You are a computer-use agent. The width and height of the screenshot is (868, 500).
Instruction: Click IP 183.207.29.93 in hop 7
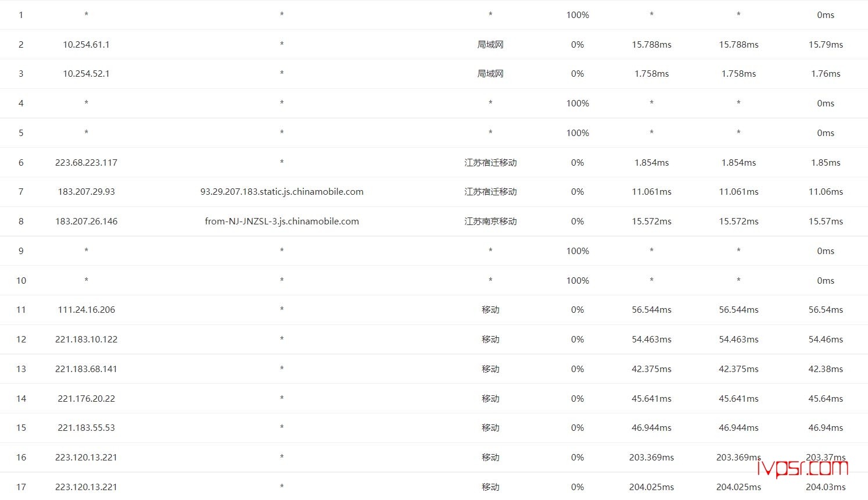pos(86,192)
